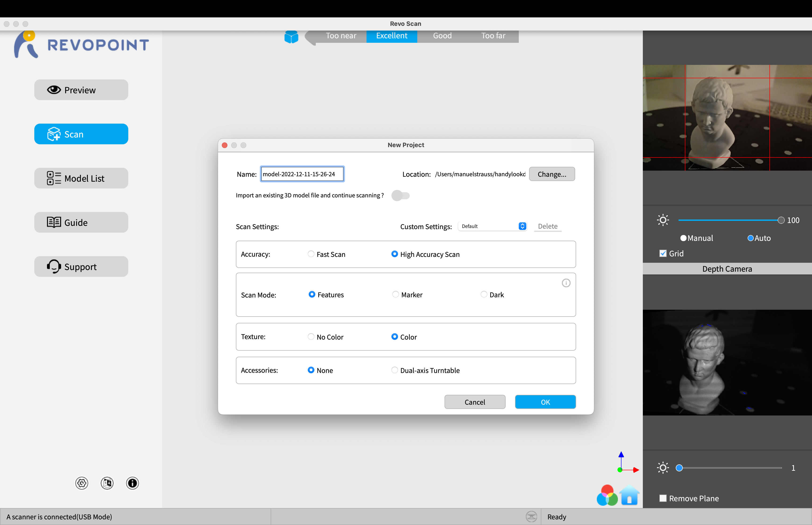
Task: Uncheck the Grid checkbox
Action: coord(663,253)
